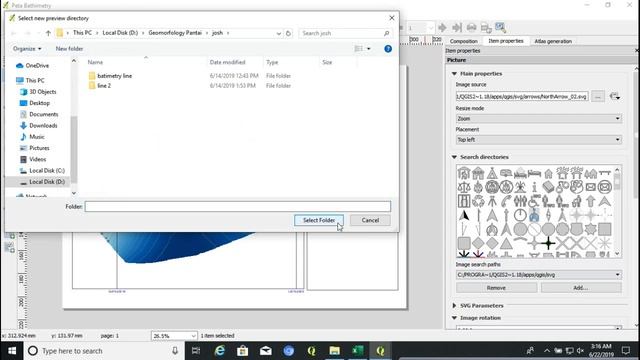This screenshot has width=640, height=360.
Task: Pick the highlighted blue SVG symbol thumbnail
Action: pos(534,215)
